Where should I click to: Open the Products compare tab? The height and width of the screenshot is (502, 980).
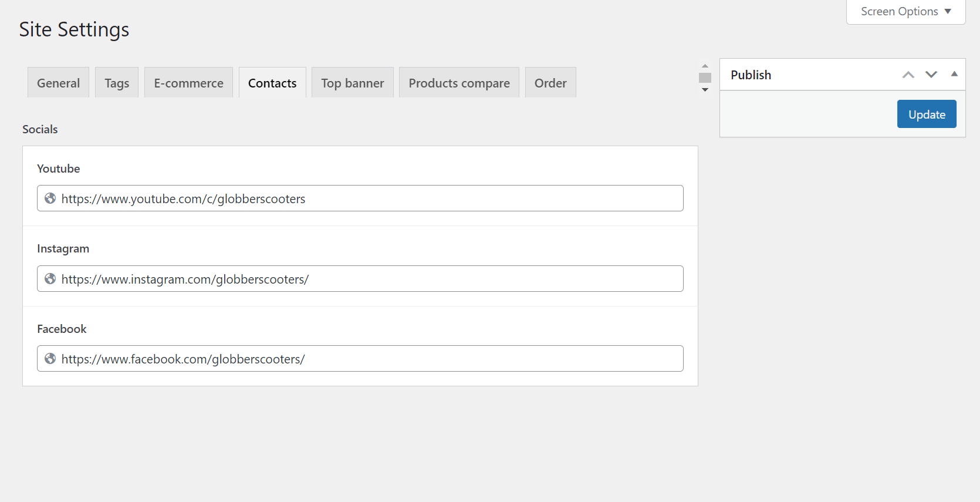[459, 83]
